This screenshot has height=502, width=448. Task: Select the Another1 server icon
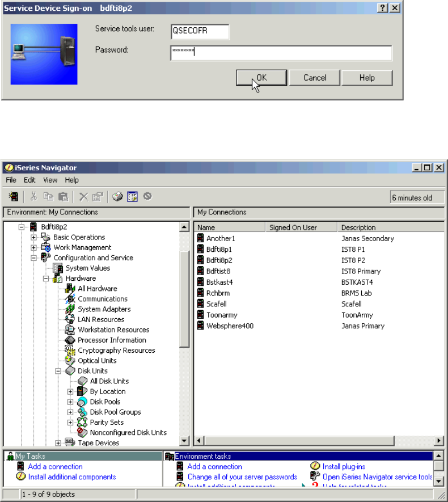[200, 238]
